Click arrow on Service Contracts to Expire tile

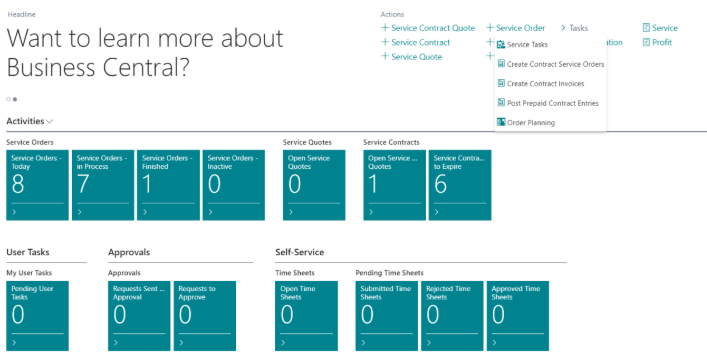(436, 212)
